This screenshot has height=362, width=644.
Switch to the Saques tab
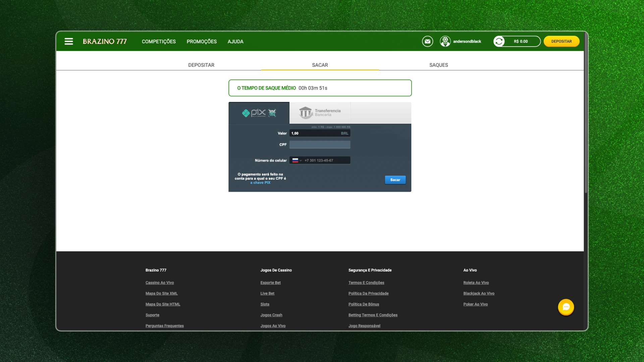click(439, 65)
